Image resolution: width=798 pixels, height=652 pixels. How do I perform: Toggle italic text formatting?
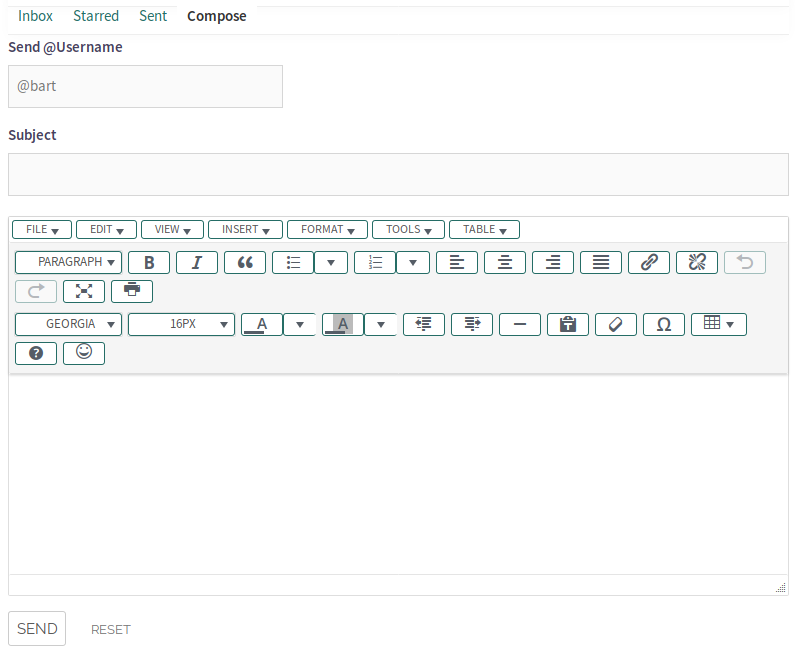[197, 262]
